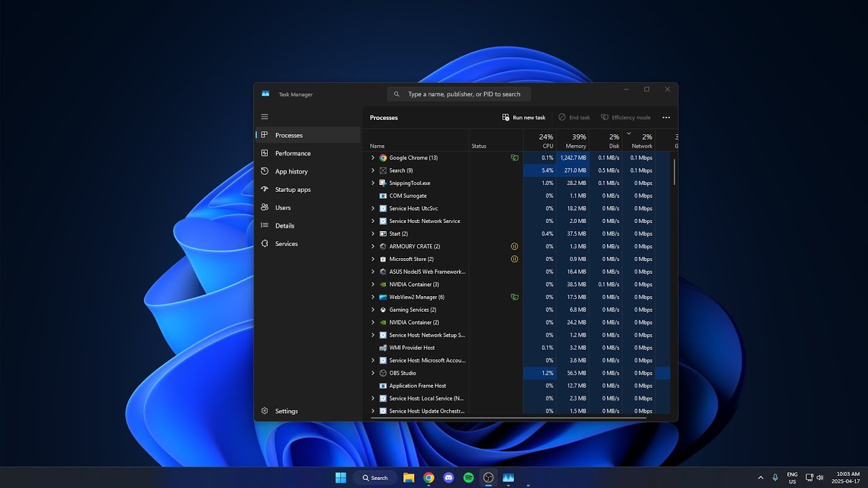Open the more options ellipsis menu
The width and height of the screenshot is (868, 488).
point(666,117)
